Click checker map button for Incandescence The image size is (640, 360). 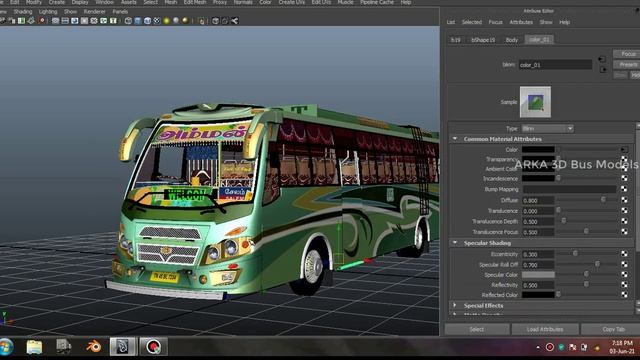tap(624, 178)
